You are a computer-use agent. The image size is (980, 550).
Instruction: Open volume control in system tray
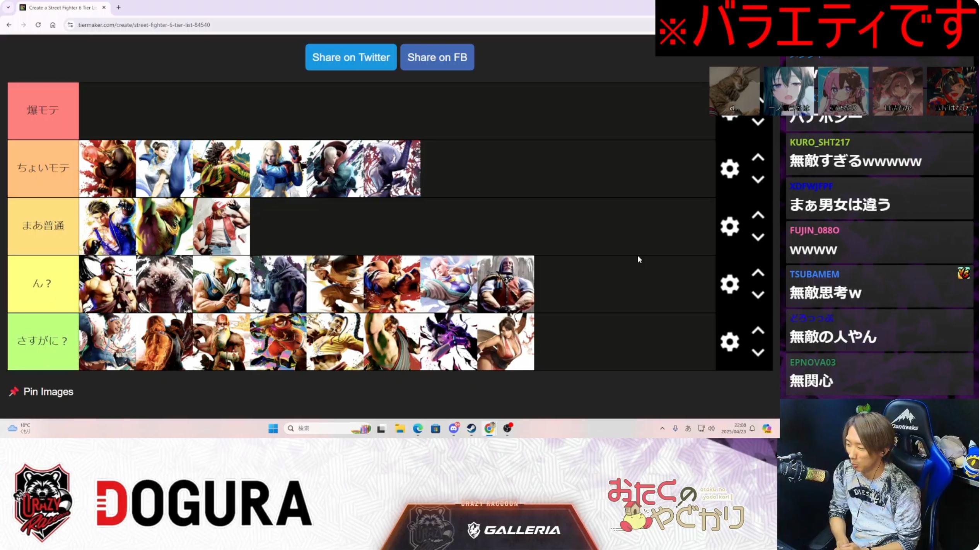coord(711,428)
